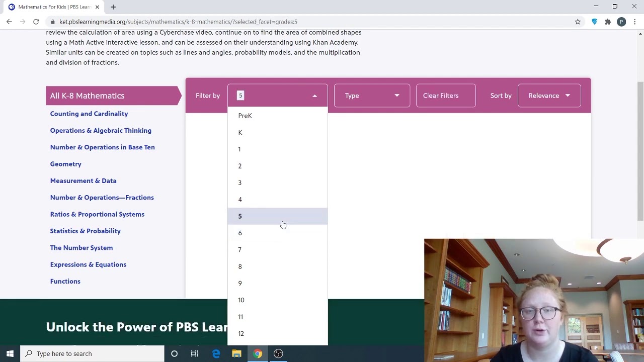Screen dimensions: 644x362
Task: Open the Type filter dropdown
Action: pos(372,96)
